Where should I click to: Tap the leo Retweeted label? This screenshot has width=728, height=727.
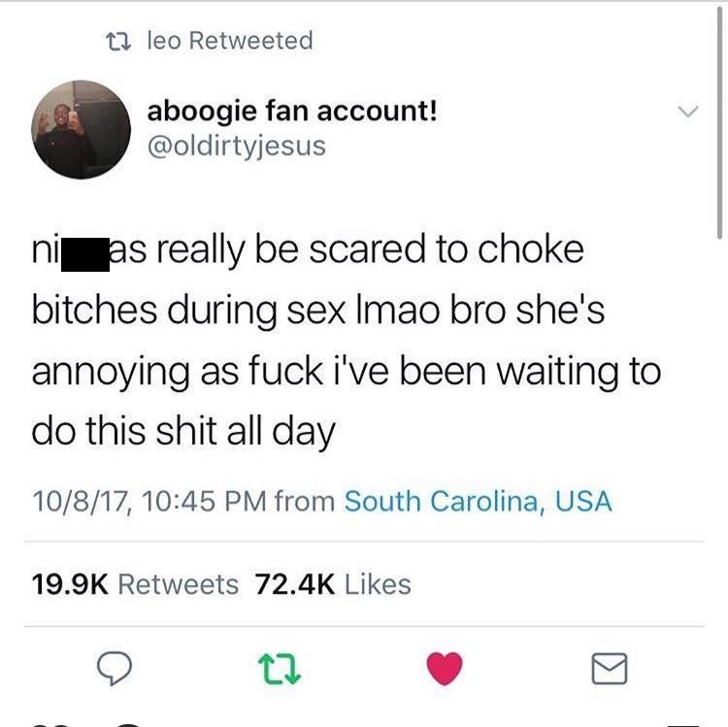(x=230, y=41)
